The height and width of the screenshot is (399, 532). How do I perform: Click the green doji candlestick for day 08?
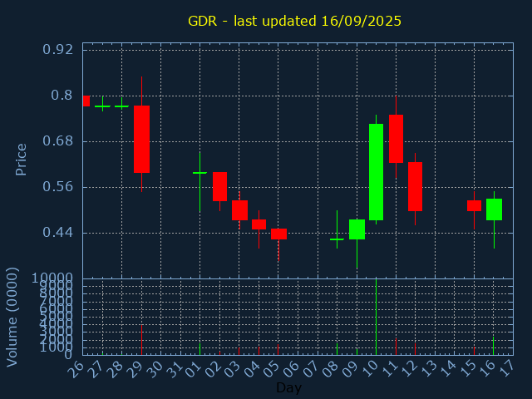pyautogui.click(x=337, y=239)
